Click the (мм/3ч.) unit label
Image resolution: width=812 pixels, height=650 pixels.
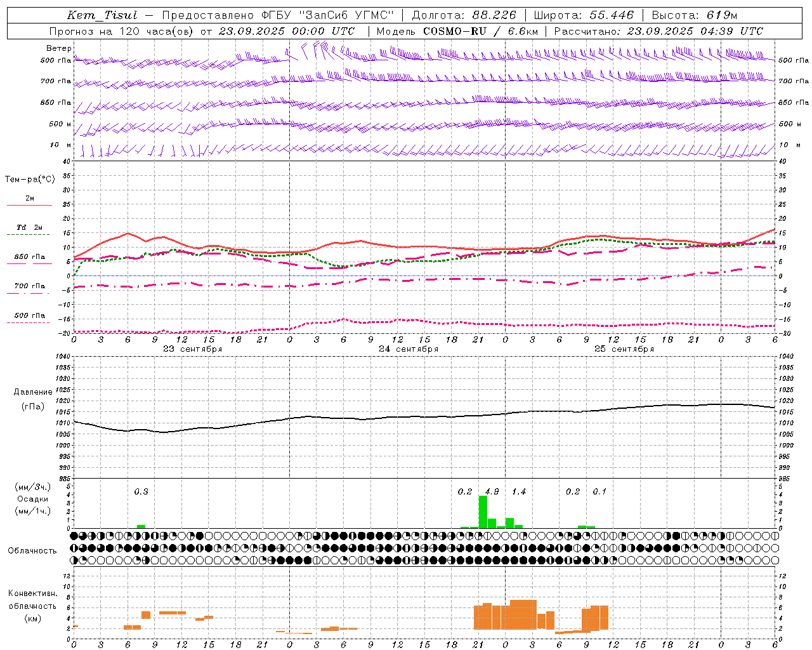33,487
